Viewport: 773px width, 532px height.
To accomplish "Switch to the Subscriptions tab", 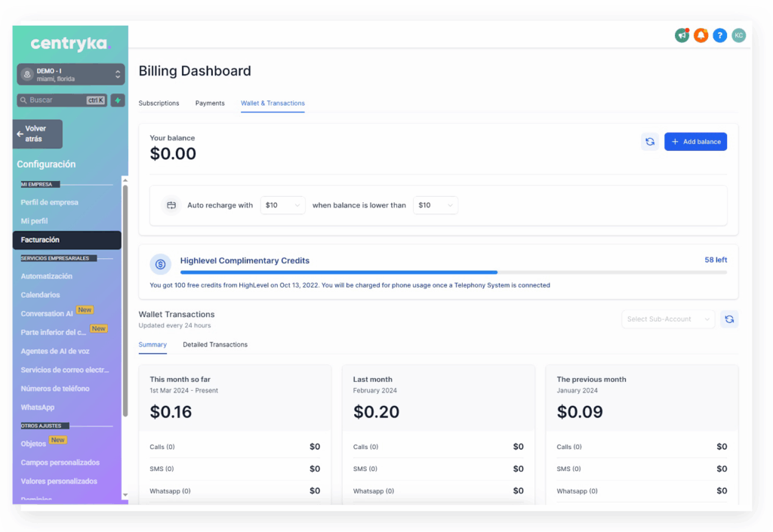I will pyautogui.click(x=159, y=103).
